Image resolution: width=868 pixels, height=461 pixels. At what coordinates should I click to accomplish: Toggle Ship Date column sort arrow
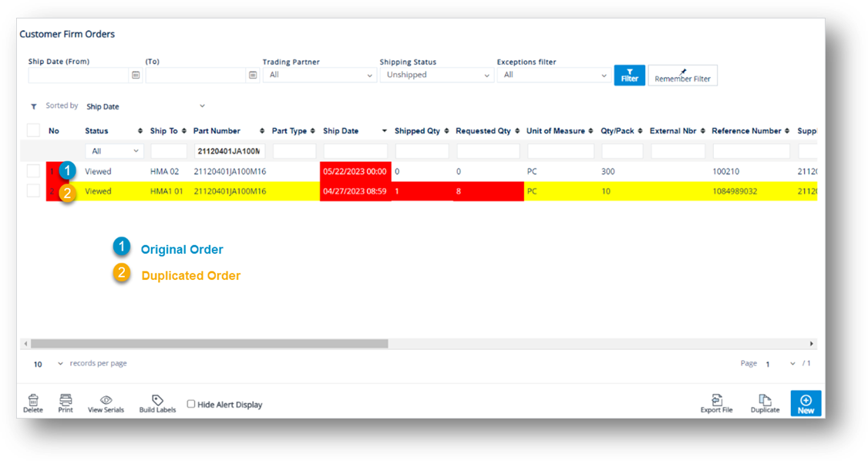384,131
